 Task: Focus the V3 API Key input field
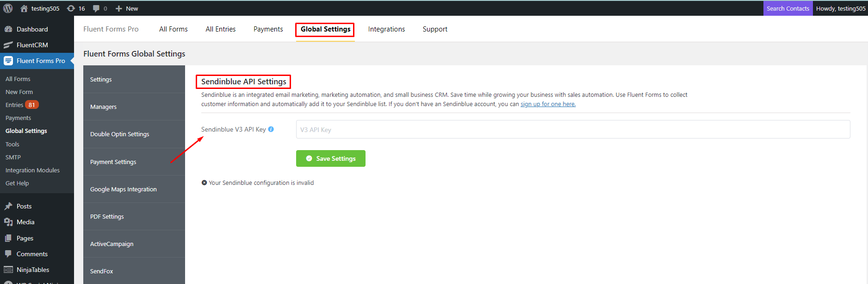pos(573,129)
